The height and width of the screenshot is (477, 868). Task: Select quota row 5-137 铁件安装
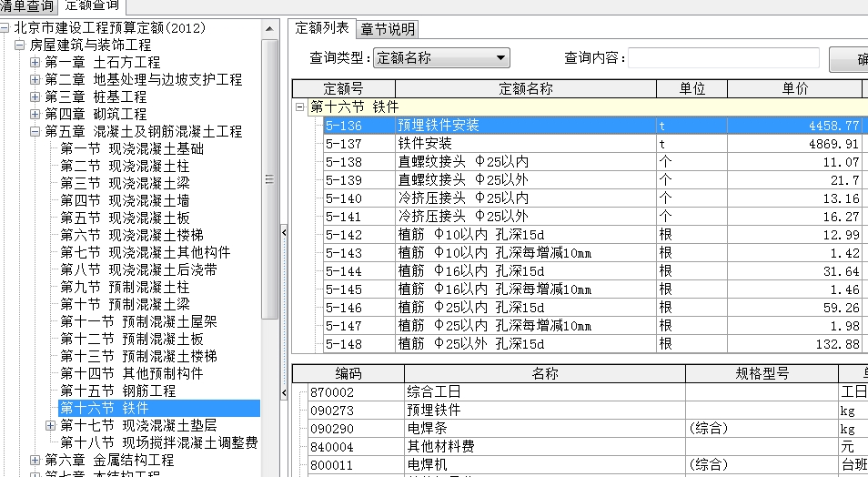tap(592, 144)
